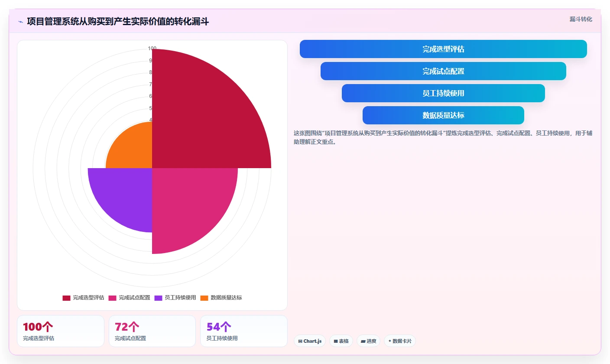Click legend text 数据质量达标

(226, 298)
